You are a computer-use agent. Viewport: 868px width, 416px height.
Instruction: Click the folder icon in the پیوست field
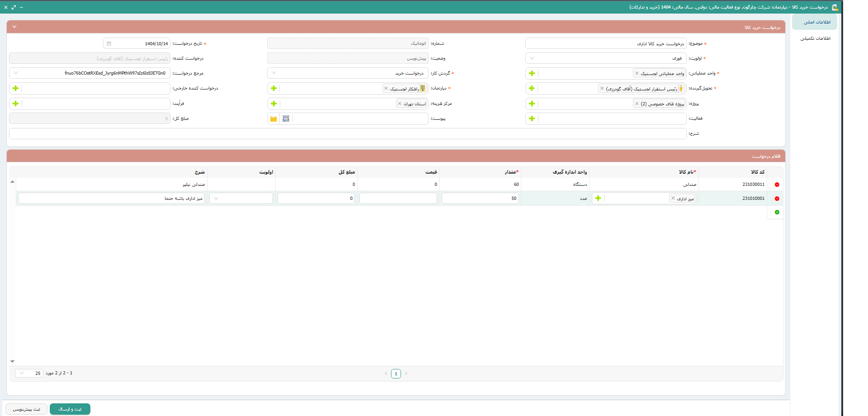click(x=274, y=119)
